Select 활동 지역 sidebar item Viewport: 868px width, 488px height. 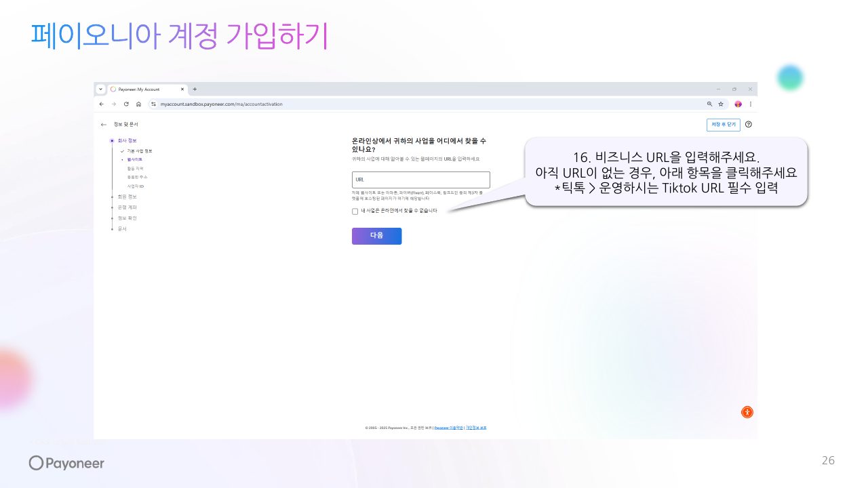[135, 168]
